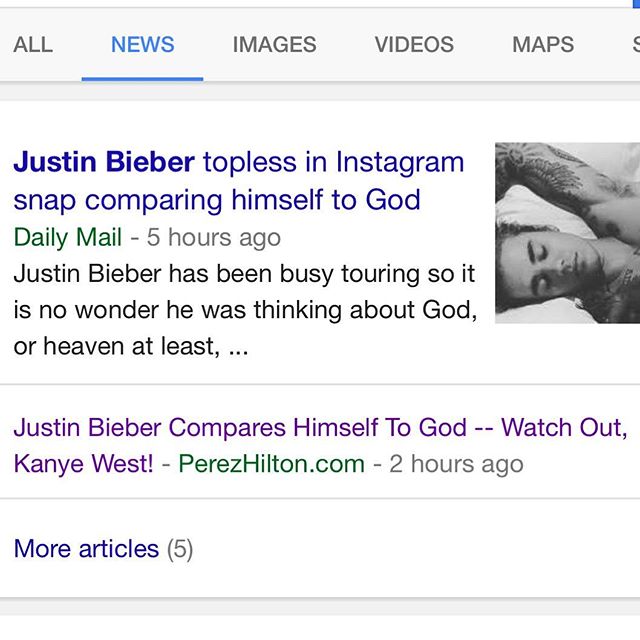Click the (5) article count
Image resolution: width=640 pixels, height=640 pixels.
tap(180, 549)
